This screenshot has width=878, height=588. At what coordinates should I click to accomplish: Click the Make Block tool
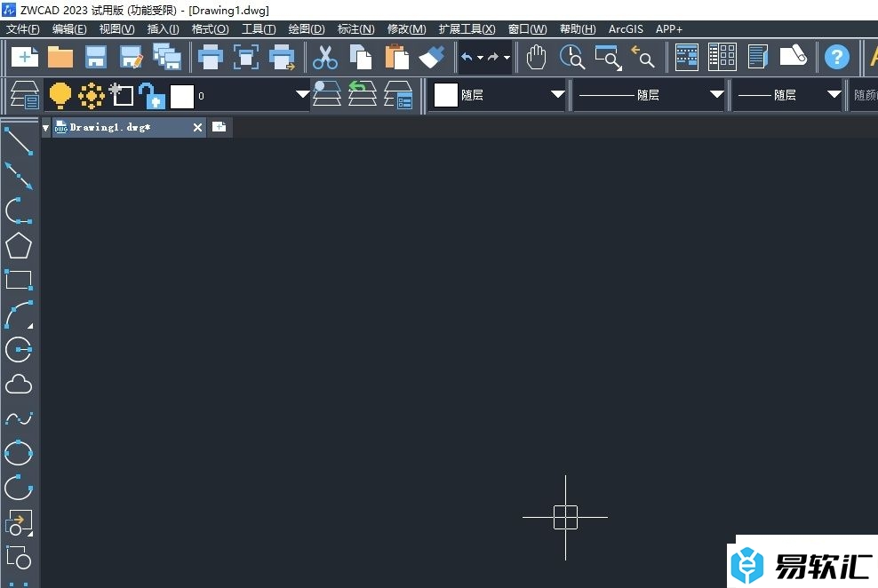click(x=19, y=557)
